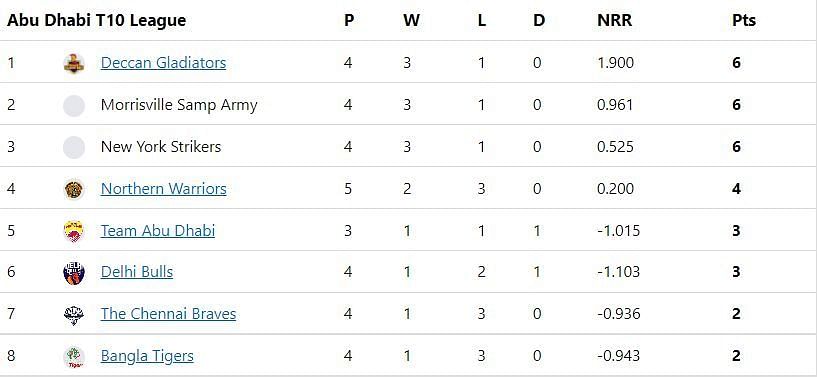The height and width of the screenshot is (377, 817).
Task: Select the Morrisville Samp Army team name
Action: pos(179,105)
